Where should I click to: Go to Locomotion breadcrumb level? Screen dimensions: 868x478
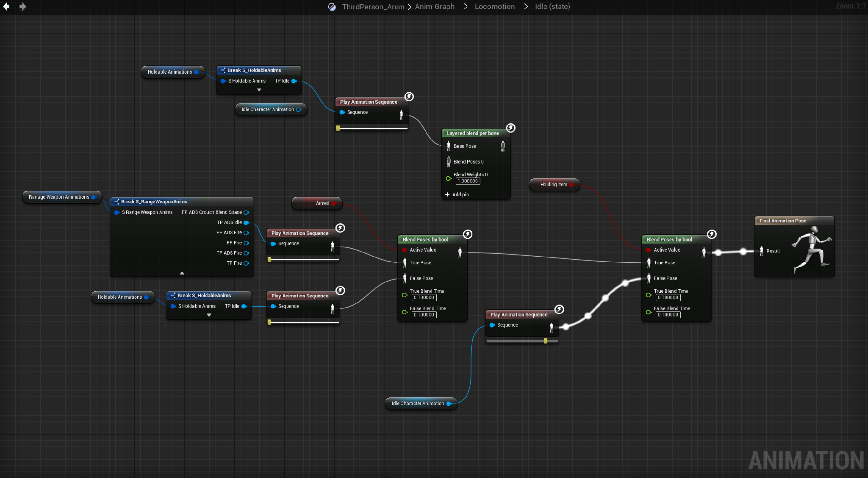pos(494,6)
